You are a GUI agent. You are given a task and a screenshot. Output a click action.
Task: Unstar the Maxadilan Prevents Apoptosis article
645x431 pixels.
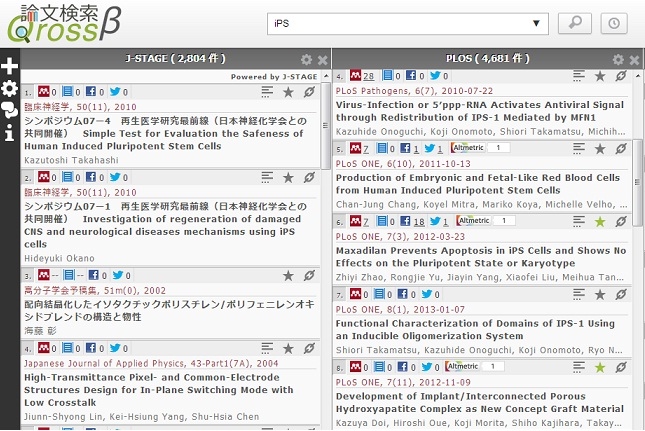[x=600, y=222]
